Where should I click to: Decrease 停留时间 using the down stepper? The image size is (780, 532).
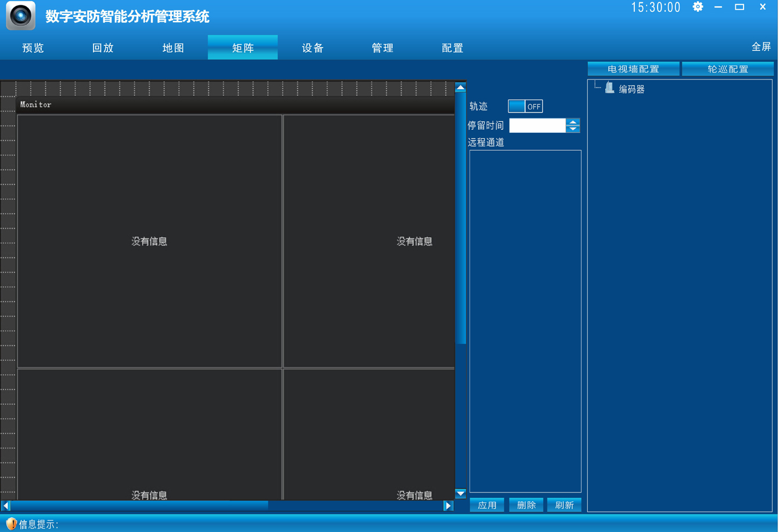[573, 128]
